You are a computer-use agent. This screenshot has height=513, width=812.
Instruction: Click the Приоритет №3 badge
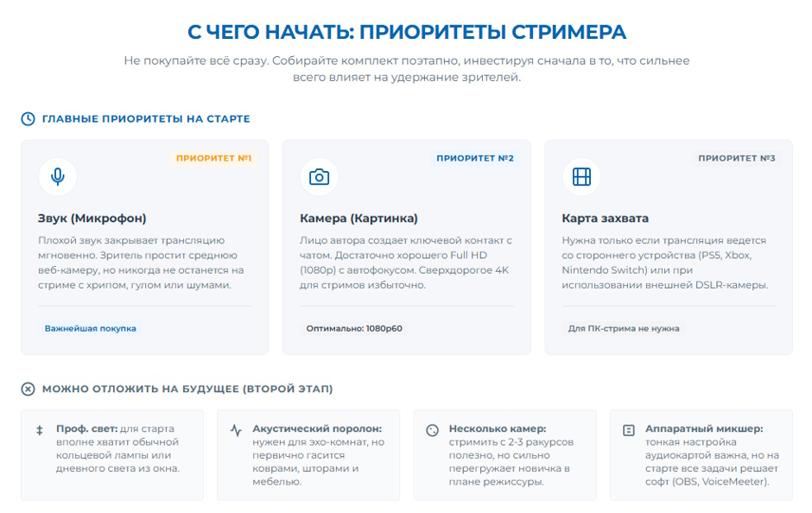pos(736,158)
